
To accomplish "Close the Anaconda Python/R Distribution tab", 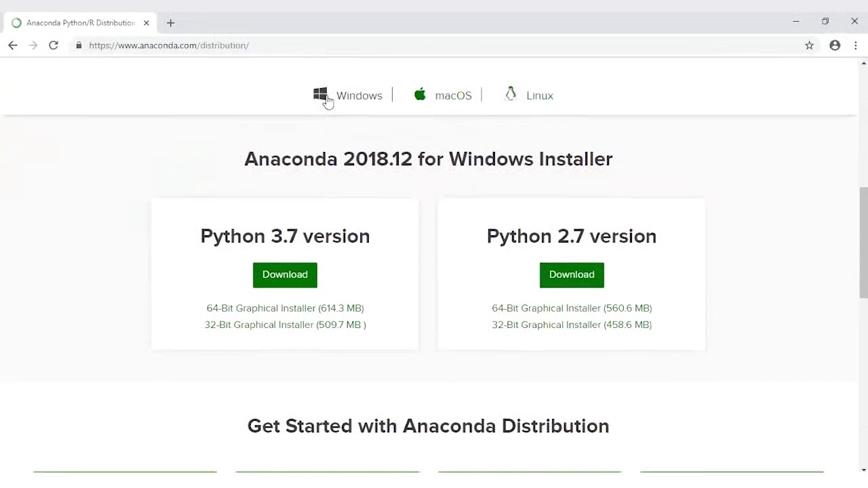I will pyautogui.click(x=146, y=23).
